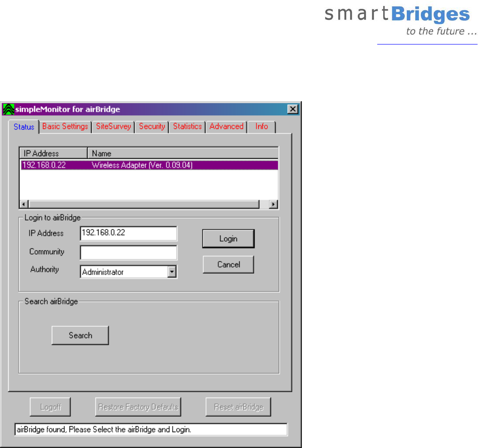Open the Basic Settings tab

(65, 127)
